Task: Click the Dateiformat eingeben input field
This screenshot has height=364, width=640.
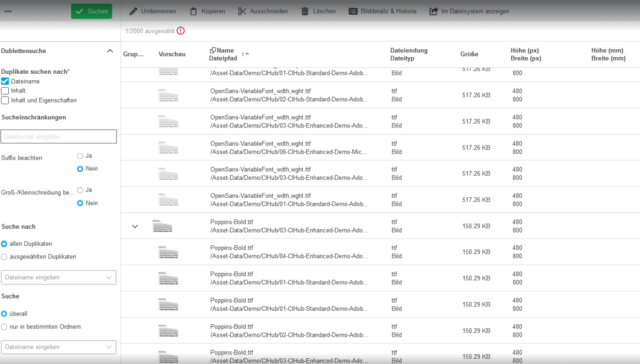Action: pyautogui.click(x=59, y=137)
